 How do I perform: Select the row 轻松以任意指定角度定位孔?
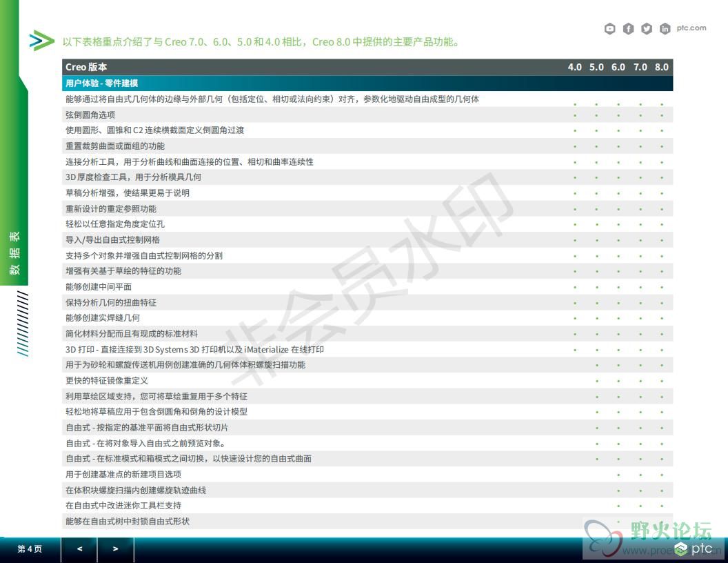pyautogui.click(x=367, y=224)
